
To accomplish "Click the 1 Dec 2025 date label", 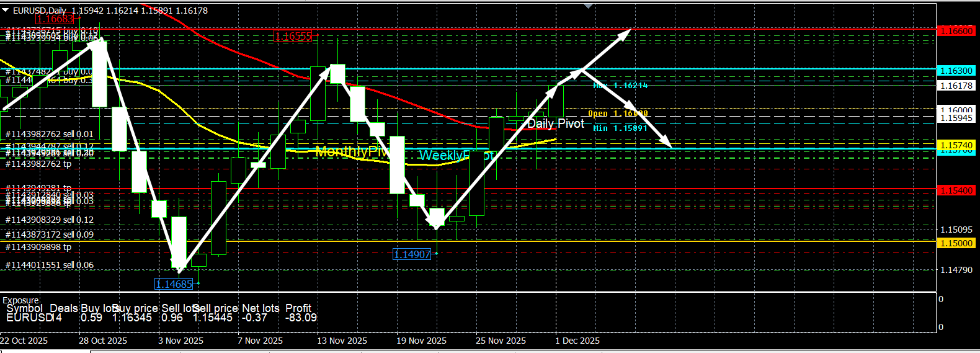I will point(577,341).
